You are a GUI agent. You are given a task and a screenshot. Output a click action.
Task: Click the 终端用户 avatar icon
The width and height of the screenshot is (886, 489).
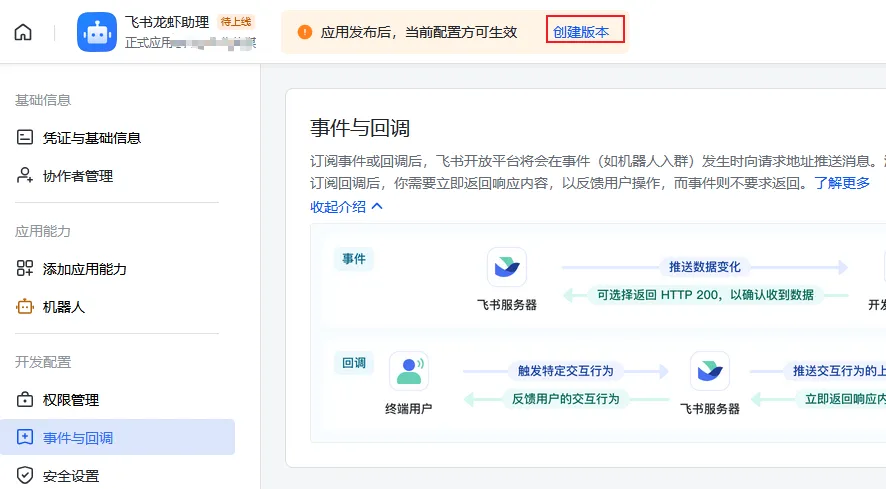tap(409, 371)
